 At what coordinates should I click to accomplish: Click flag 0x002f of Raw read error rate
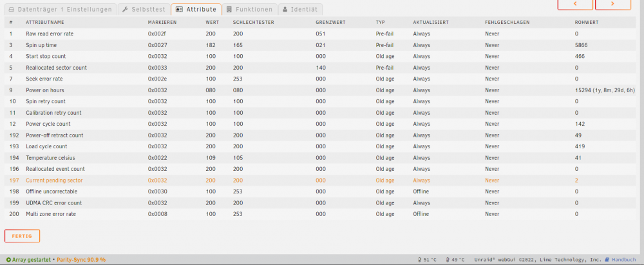click(156, 34)
